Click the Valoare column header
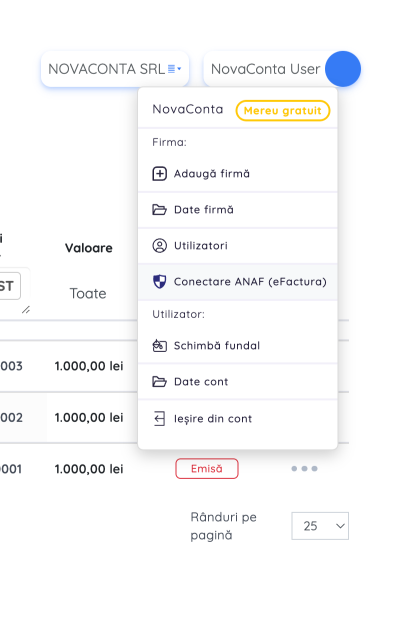 [89, 248]
